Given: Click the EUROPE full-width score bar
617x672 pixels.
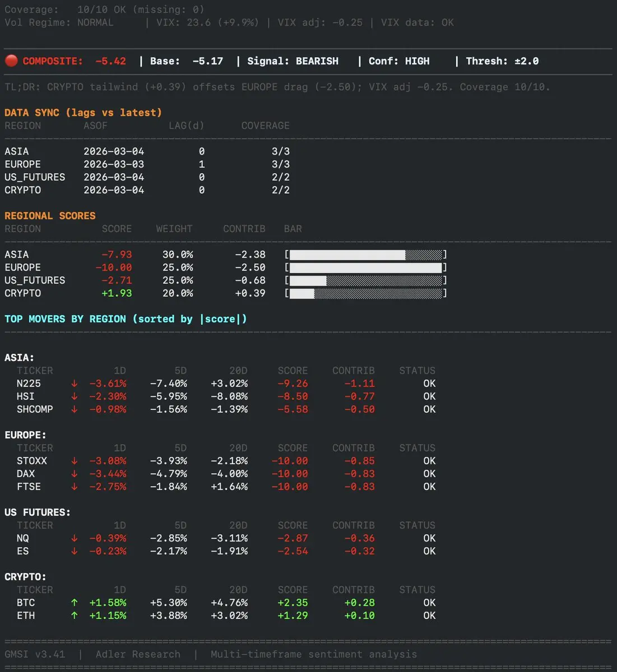Looking at the screenshot, I should pos(365,268).
